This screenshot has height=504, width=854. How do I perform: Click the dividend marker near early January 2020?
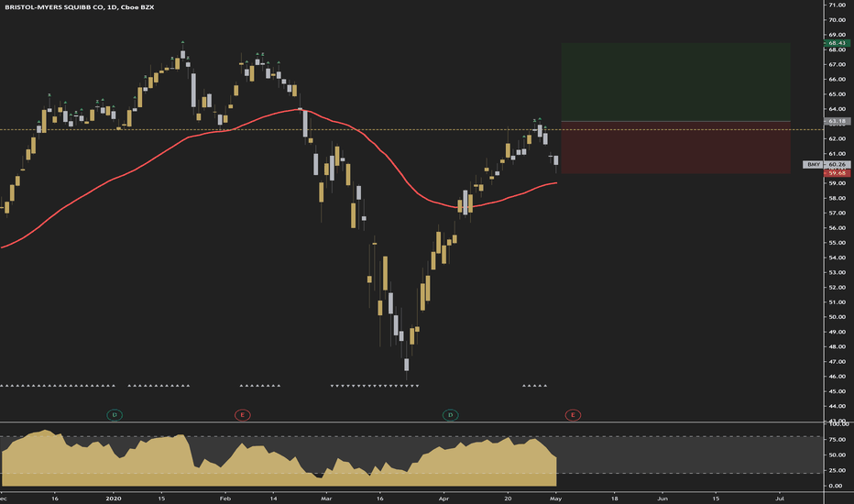tap(115, 415)
